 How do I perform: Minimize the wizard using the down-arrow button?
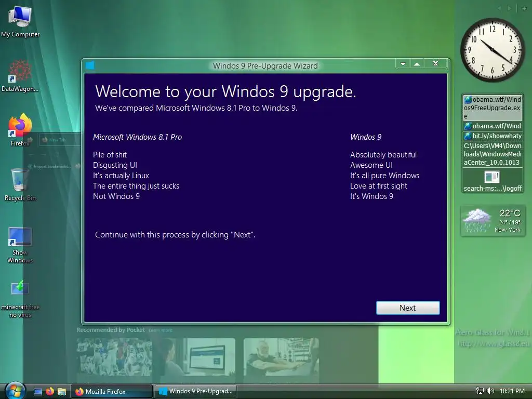[403, 64]
